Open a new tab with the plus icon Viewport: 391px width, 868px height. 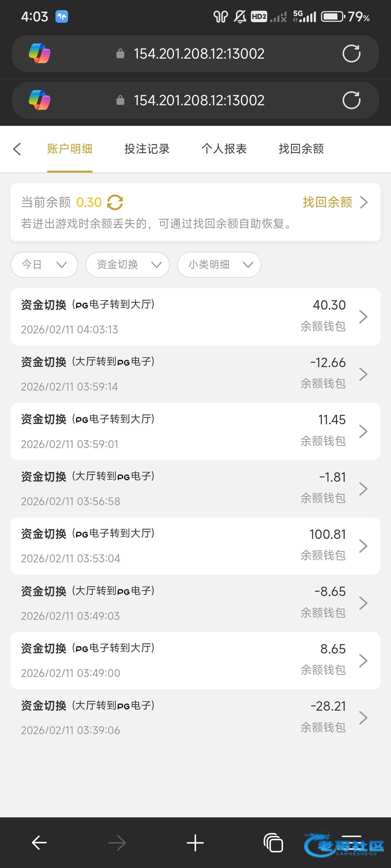tap(195, 843)
